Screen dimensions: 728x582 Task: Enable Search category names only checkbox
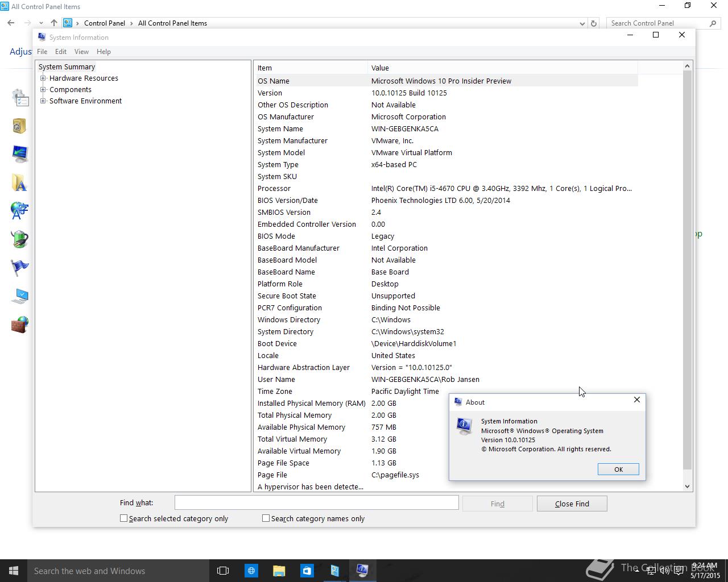(x=266, y=518)
